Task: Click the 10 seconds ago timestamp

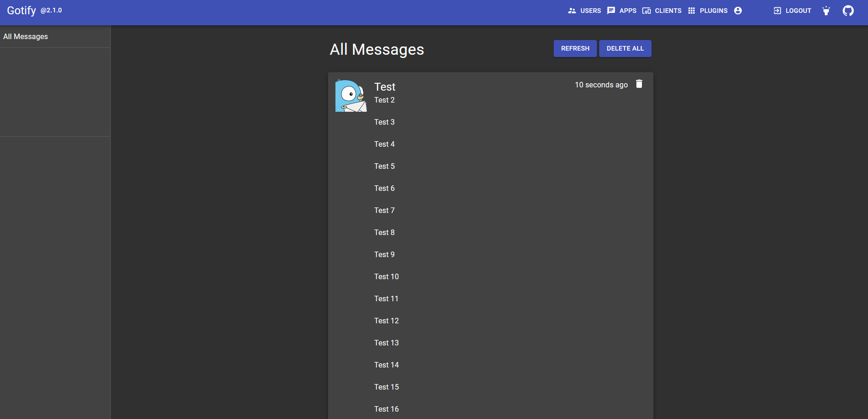Action: (601, 85)
